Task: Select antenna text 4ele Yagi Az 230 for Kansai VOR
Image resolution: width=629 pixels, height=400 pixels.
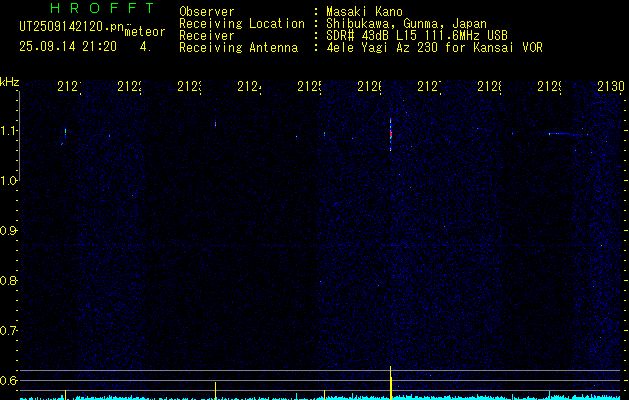Action: (434, 48)
